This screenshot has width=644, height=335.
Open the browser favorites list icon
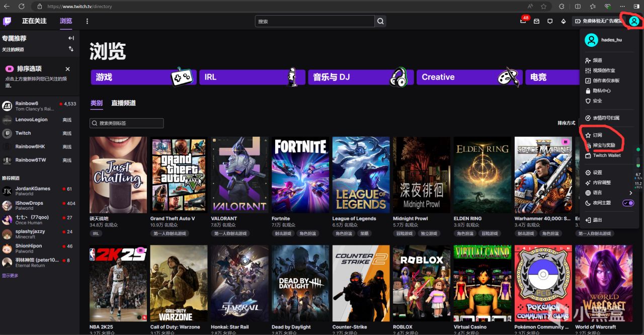pos(593,7)
